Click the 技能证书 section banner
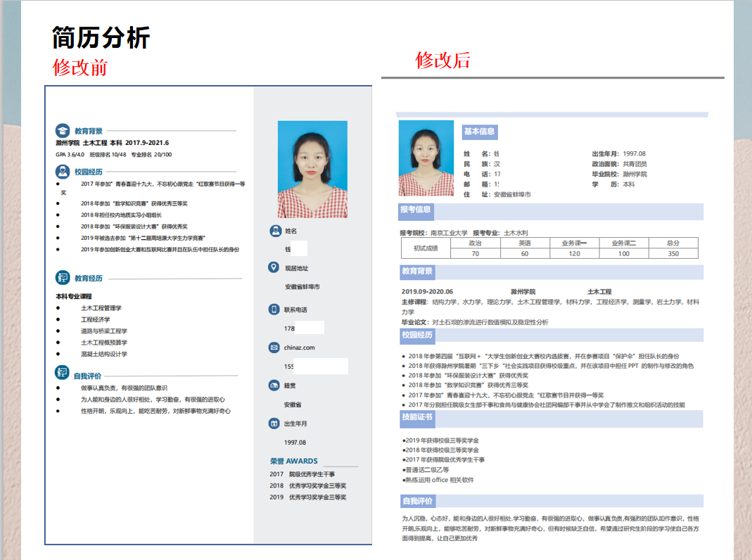 (552, 419)
